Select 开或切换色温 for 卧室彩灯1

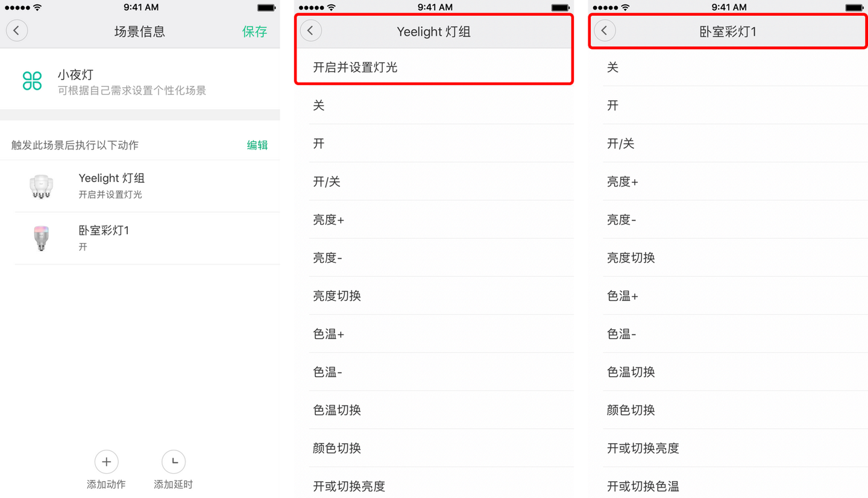tap(735, 486)
